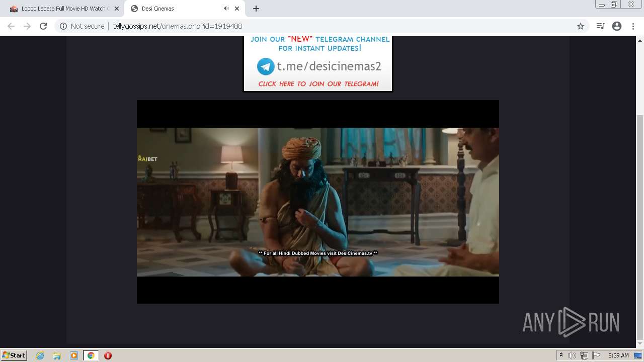Viewport: 644px width, 362px height.
Task: Click the Telegram logo icon
Action: tap(266, 66)
